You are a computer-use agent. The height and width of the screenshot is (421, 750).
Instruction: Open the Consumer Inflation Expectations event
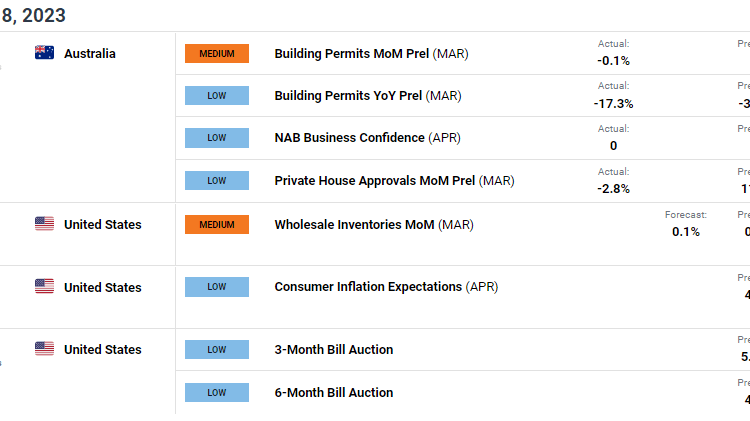(386, 287)
